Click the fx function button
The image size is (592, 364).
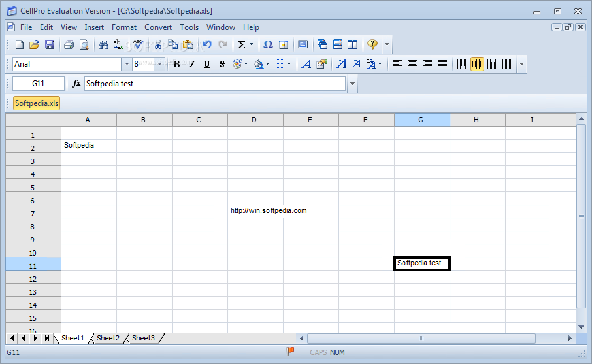click(x=76, y=84)
